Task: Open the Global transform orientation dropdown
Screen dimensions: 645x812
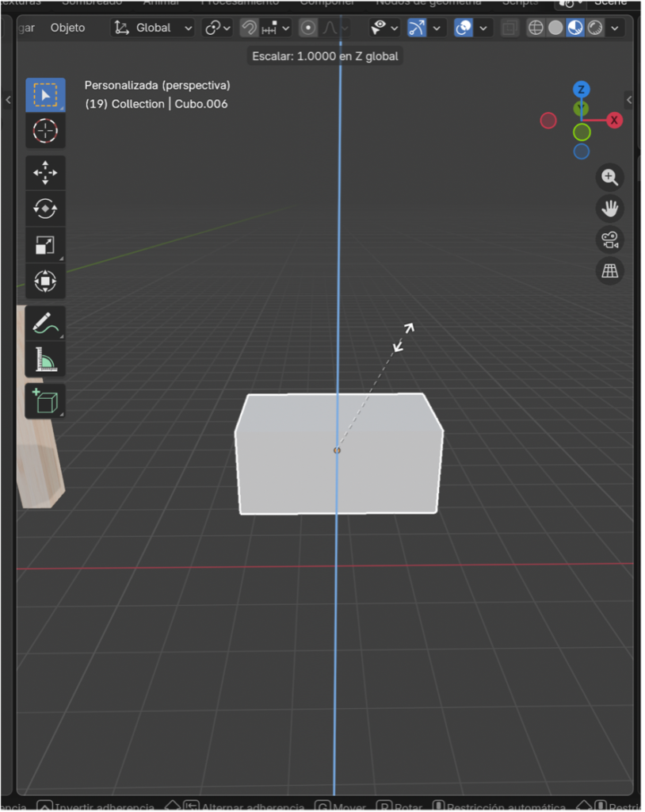Action: [x=154, y=28]
